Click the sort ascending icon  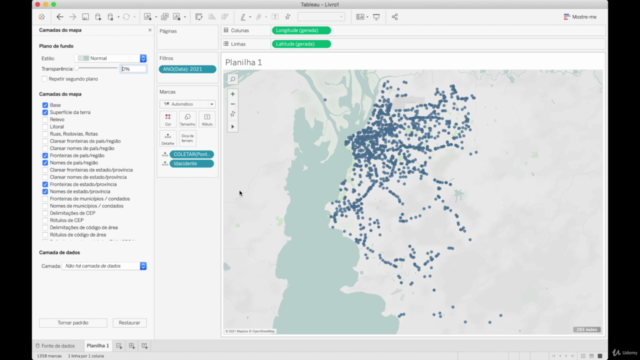point(212,17)
